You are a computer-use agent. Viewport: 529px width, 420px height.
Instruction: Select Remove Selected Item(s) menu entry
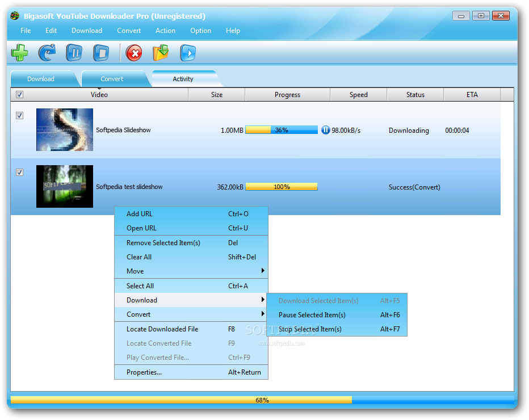click(191, 242)
